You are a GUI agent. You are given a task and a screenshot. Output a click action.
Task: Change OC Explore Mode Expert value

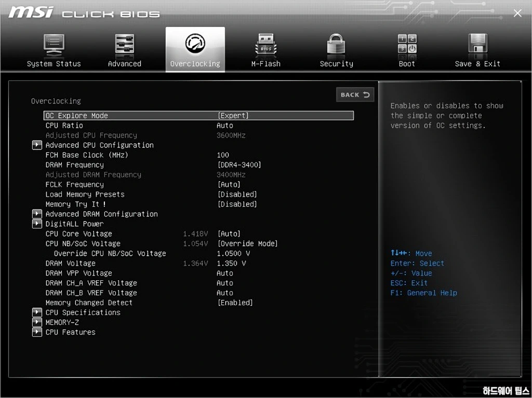click(x=233, y=116)
